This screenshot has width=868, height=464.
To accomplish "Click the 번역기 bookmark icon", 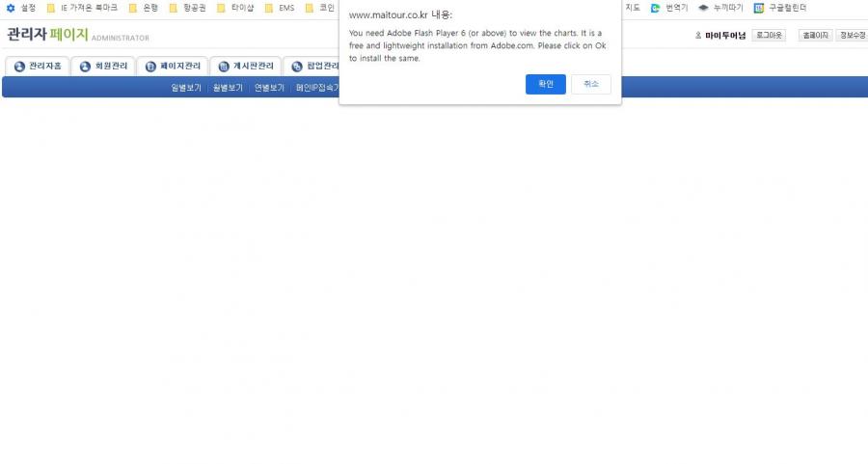I will click(656, 8).
